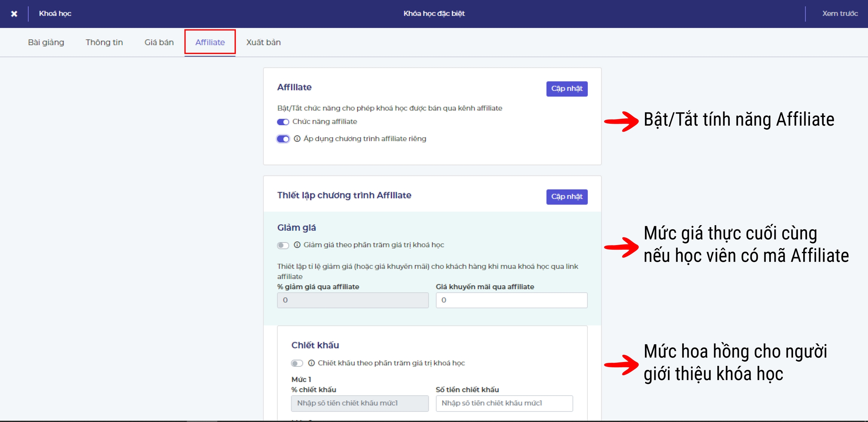
Task: Open the Bài giảng tab
Action: 46,42
